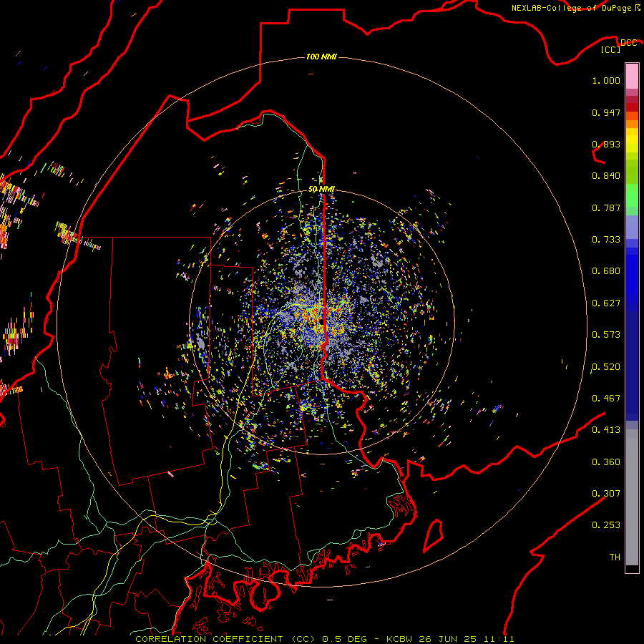The image size is (644, 644).
Task: Click the 50 NMI range ring label
Action: (321, 189)
